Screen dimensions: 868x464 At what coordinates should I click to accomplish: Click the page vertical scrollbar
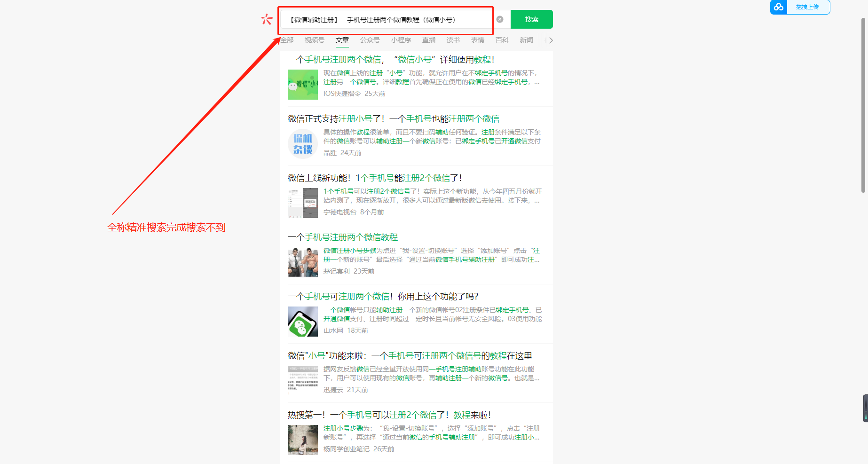point(863,106)
